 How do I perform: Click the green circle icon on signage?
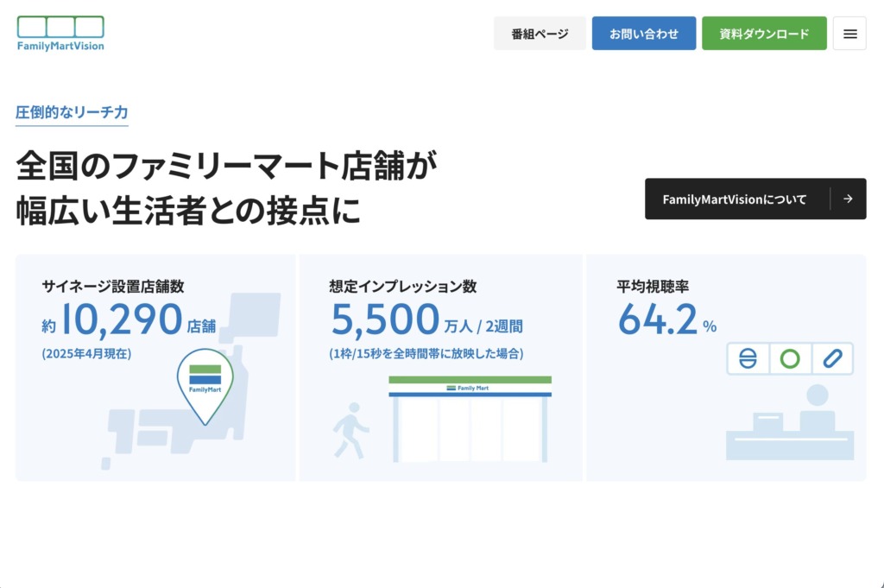(790, 358)
